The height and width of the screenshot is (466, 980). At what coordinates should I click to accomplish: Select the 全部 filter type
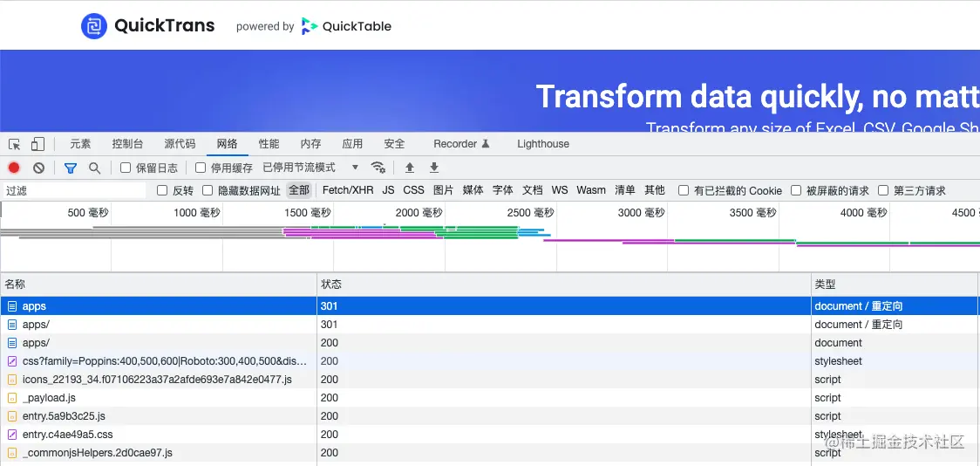click(299, 190)
